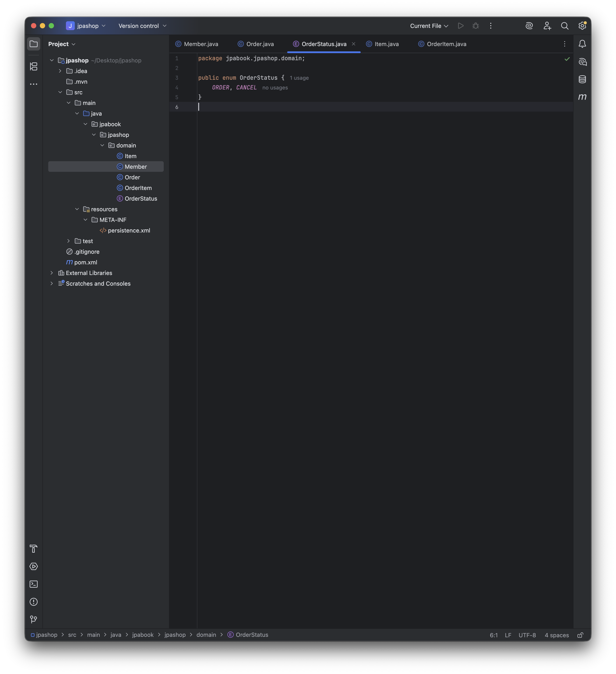
Task: Open the AI Assistant chat panel
Action: 582,62
